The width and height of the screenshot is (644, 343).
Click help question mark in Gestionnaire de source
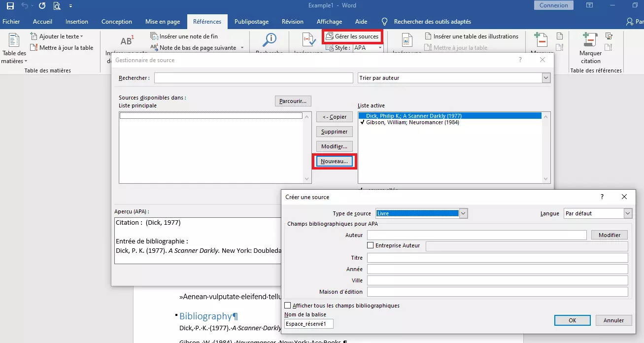pyautogui.click(x=520, y=60)
